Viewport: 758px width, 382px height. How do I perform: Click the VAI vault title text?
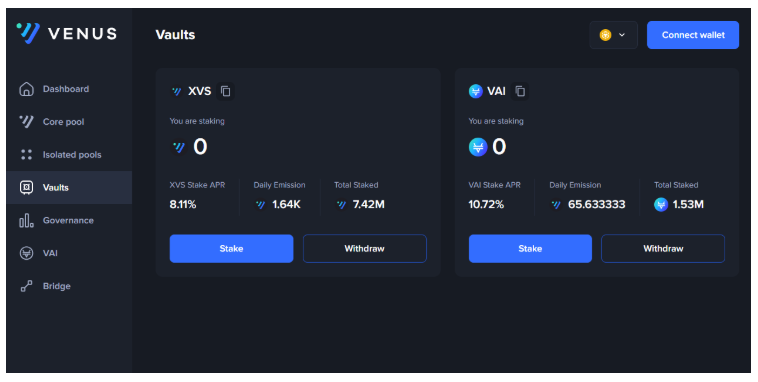[496, 91]
